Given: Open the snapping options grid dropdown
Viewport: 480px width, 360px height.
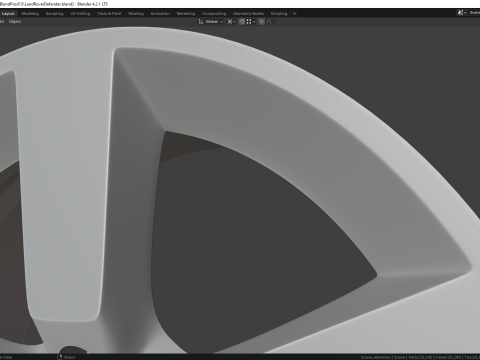Looking at the screenshot, I should pyautogui.click(x=251, y=22).
